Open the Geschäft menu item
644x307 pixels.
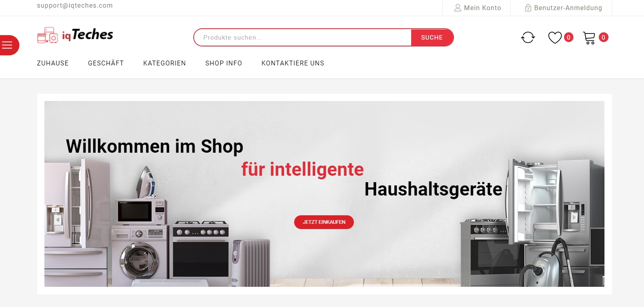106,63
